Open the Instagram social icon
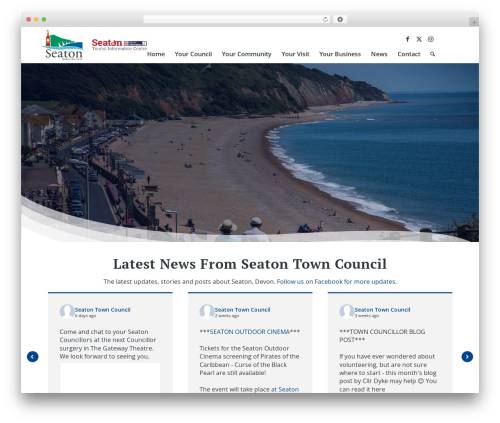This screenshot has height=423, width=500. (x=431, y=39)
